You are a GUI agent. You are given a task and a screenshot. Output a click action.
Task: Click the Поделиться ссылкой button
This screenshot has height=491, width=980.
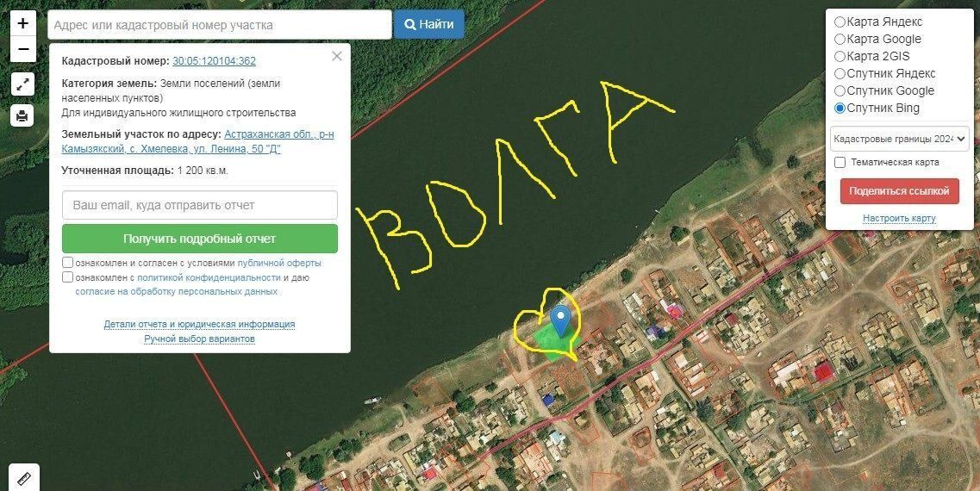[899, 191]
